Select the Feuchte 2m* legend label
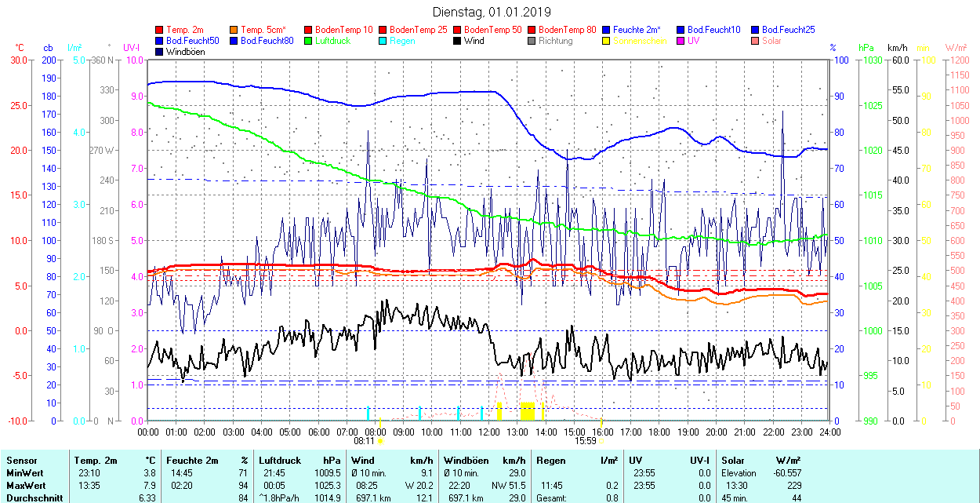The width and height of the screenshot is (980, 503). pos(637,30)
